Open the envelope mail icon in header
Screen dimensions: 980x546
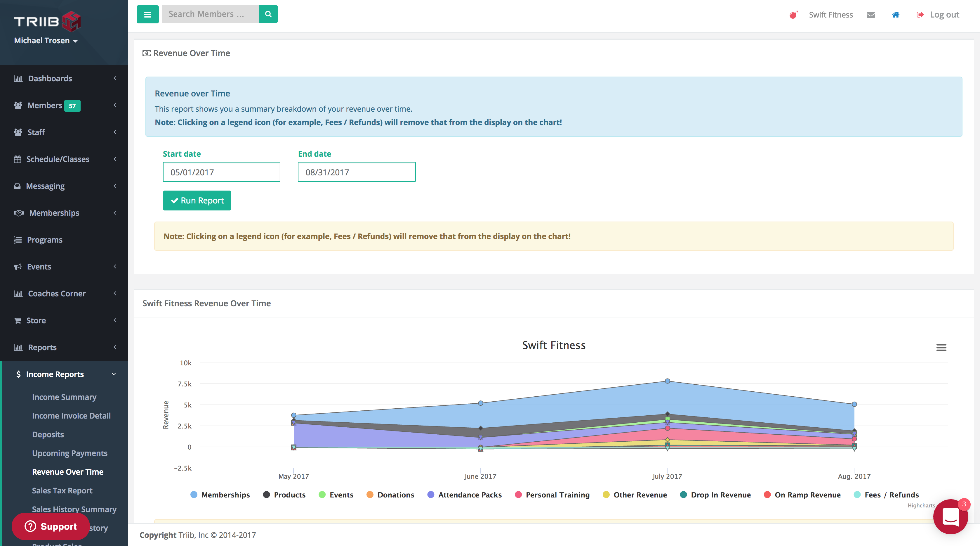click(x=870, y=15)
